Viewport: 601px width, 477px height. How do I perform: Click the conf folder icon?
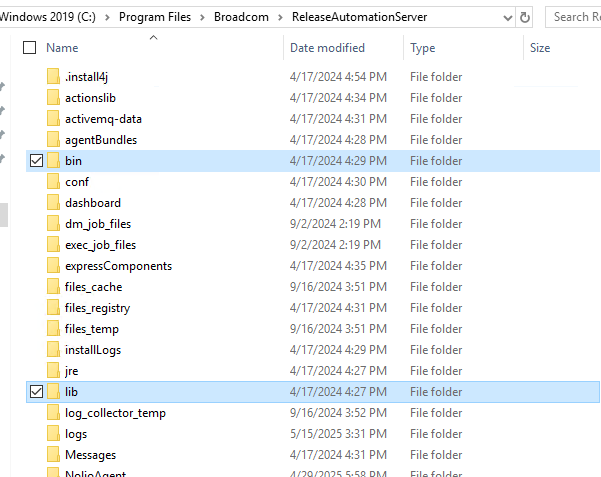53,182
